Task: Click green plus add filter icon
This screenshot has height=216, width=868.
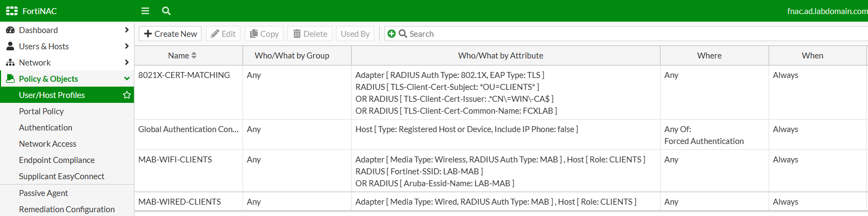Action: [392, 34]
